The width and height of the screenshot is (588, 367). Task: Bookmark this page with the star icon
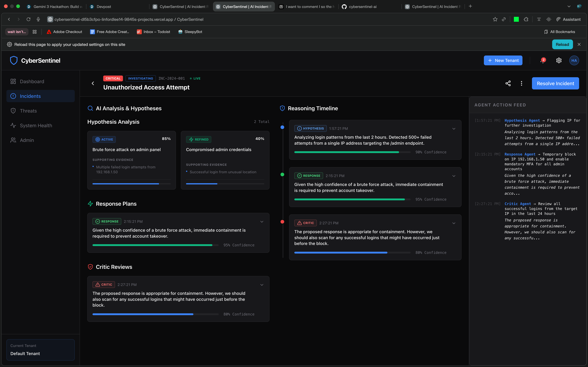[x=495, y=19]
